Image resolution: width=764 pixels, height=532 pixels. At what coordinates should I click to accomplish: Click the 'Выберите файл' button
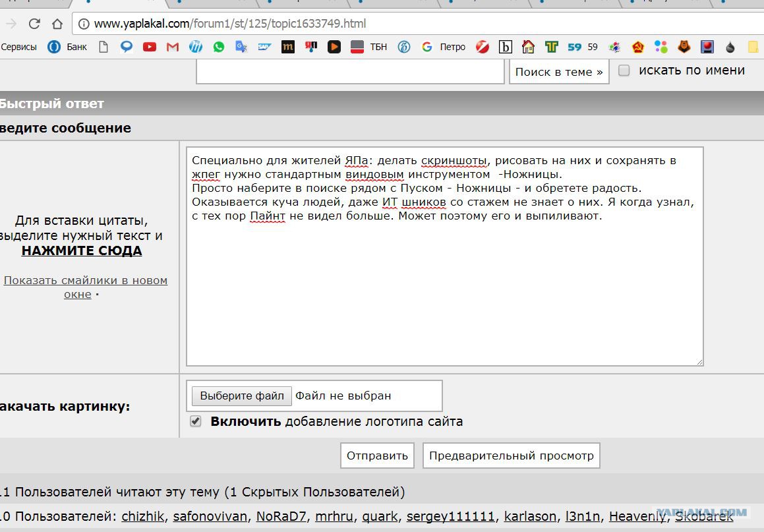pos(242,396)
